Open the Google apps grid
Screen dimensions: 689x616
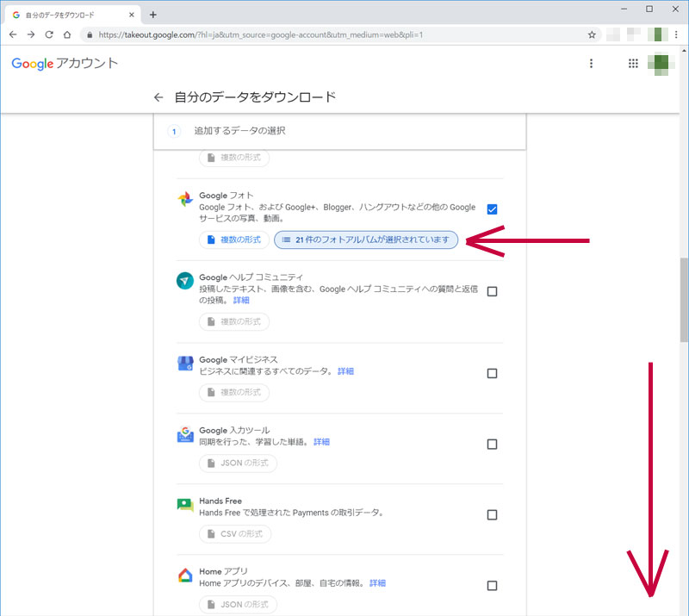click(x=633, y=64)
